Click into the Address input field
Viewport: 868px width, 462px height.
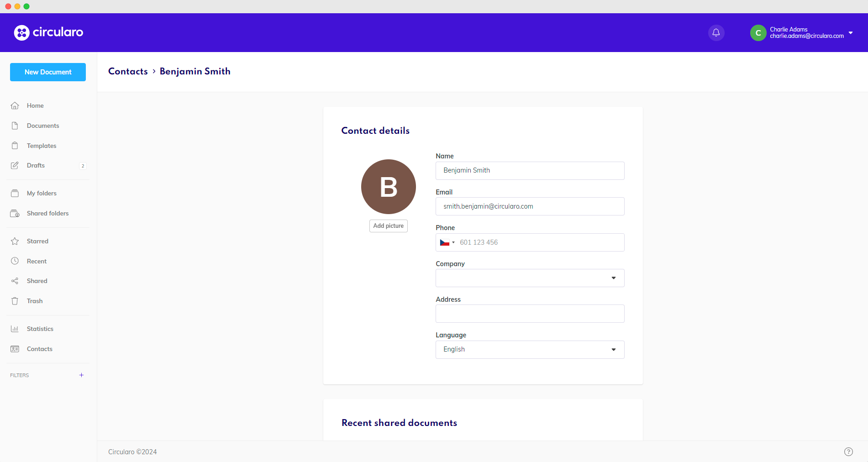pos(530,314)
